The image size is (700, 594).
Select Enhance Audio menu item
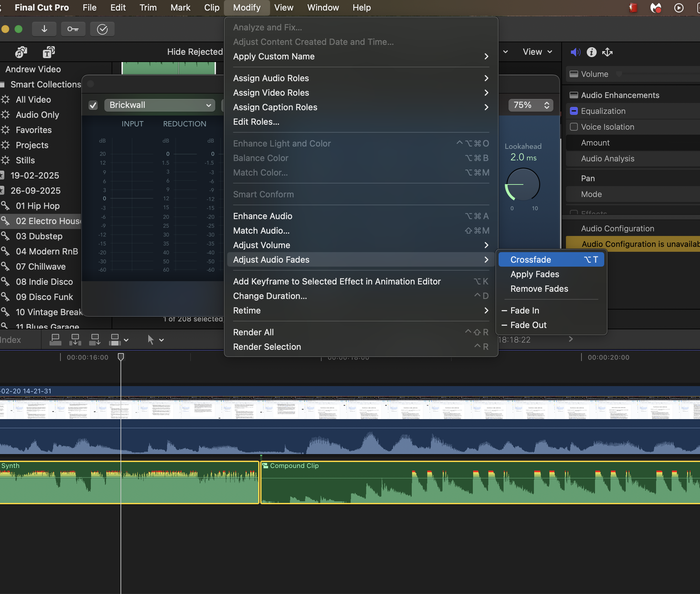[x=262, y=216]
